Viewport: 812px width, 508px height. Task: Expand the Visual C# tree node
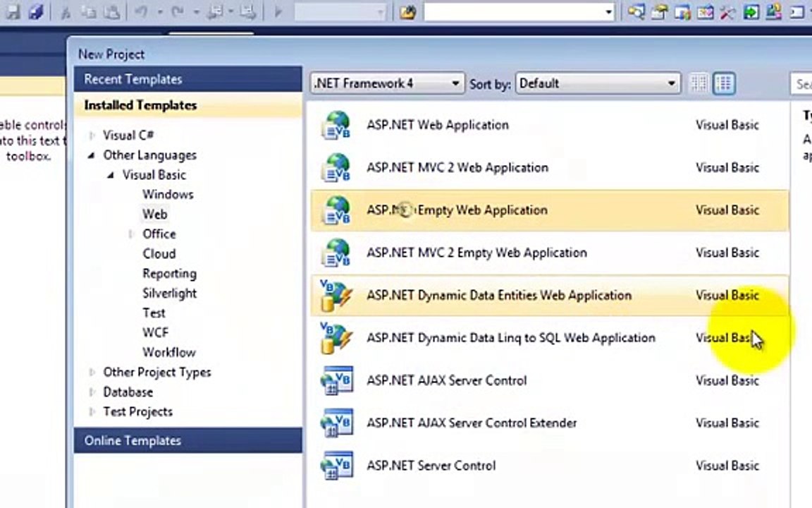[92, 135]
